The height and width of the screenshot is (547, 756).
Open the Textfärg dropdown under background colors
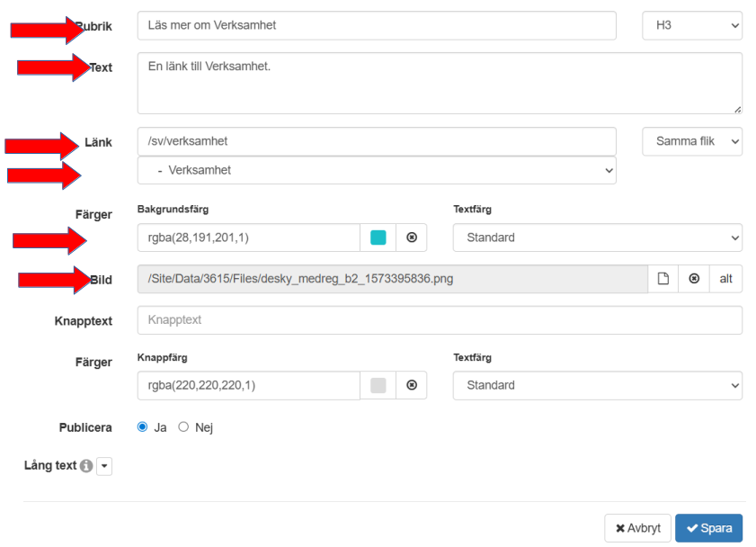coord(597,238)
